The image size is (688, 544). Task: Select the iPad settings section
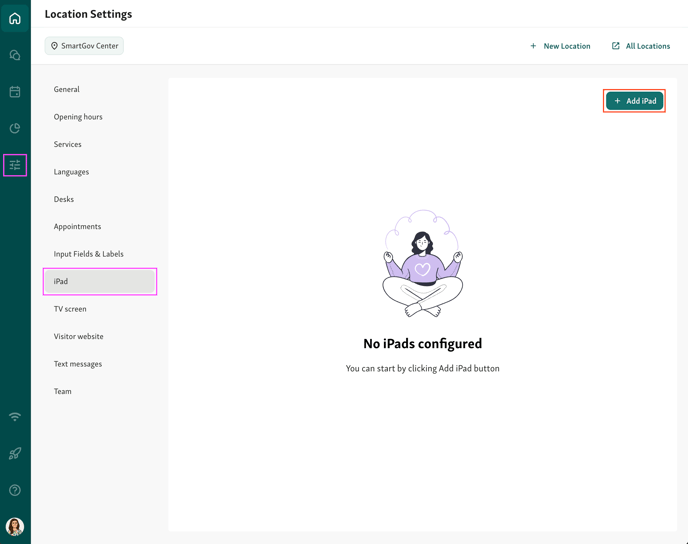[99, 281]
